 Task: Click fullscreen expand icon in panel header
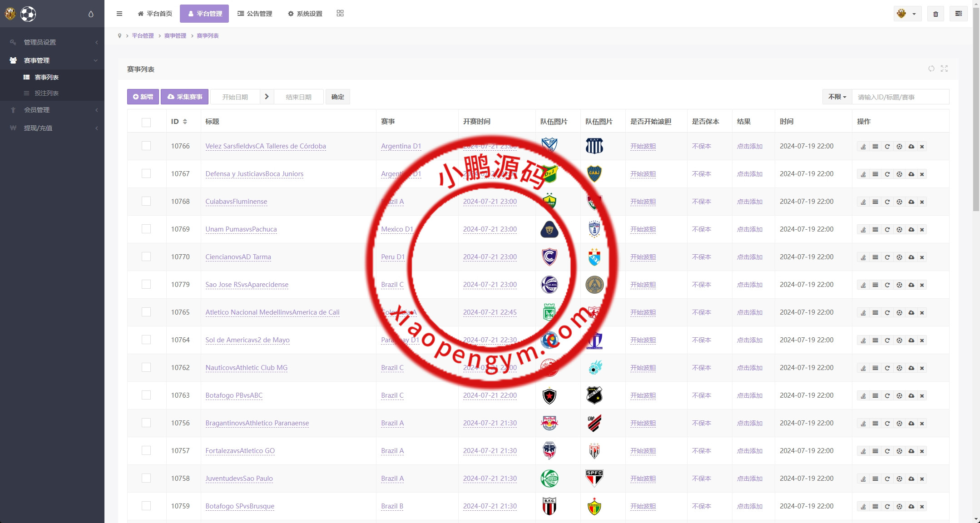(944, 69)
